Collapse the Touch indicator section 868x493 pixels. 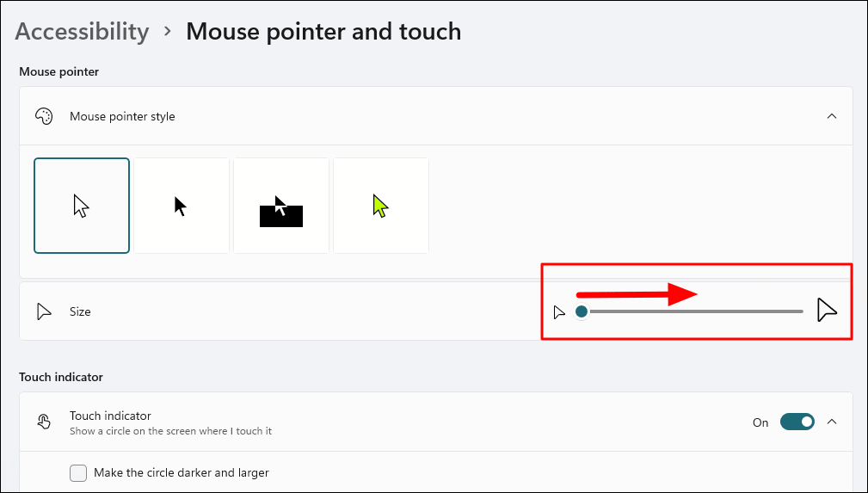coord(832,422)
